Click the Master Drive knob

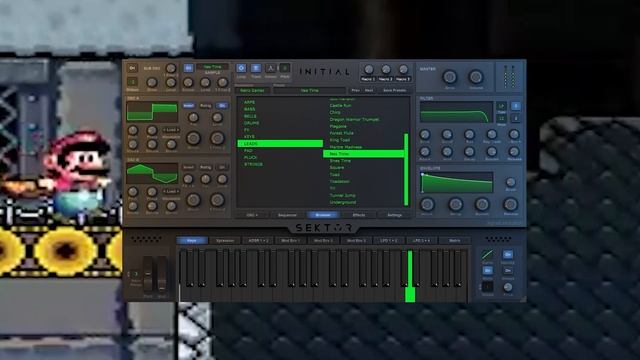[x=450, y=76]
